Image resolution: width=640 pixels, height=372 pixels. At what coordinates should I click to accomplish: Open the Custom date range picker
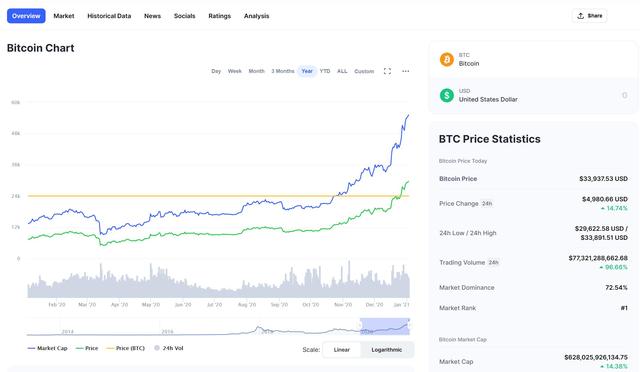click(364, 71)
